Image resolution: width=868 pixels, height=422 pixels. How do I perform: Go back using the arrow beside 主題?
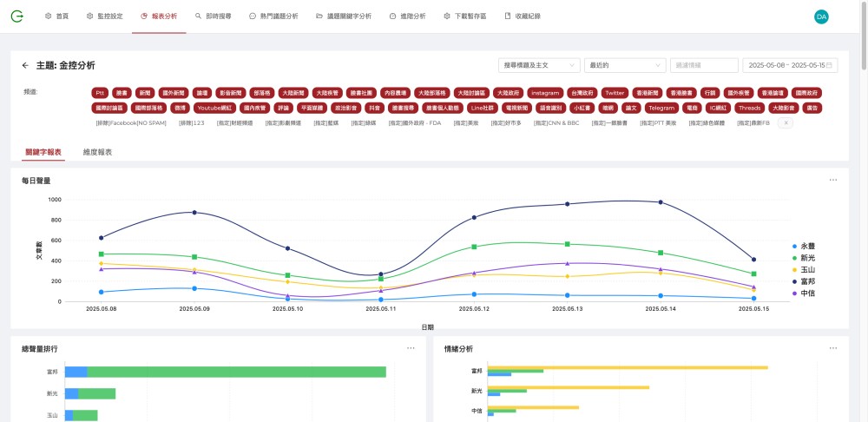click(x=25, y=65)
